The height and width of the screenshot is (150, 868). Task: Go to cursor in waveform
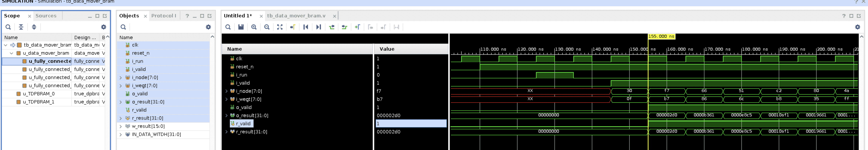292,27
